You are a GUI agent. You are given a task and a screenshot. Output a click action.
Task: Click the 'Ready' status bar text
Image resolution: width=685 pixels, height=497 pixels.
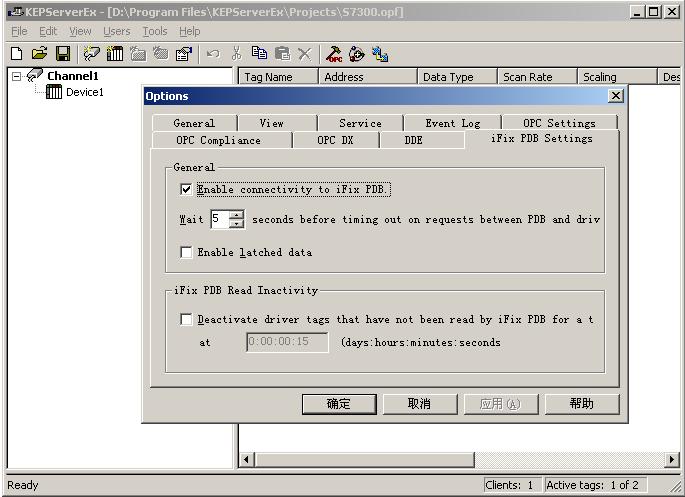point(23,485)
